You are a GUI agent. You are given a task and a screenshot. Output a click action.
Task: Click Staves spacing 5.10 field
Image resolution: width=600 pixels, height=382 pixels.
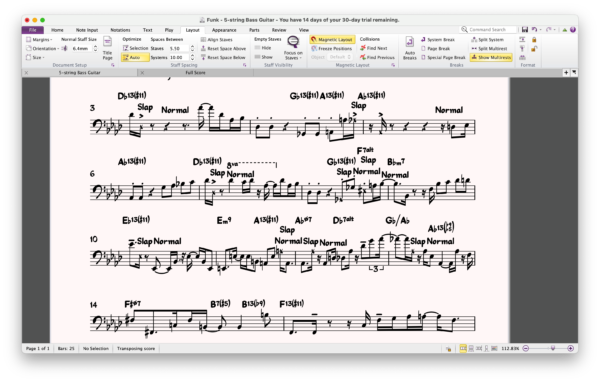179,48
